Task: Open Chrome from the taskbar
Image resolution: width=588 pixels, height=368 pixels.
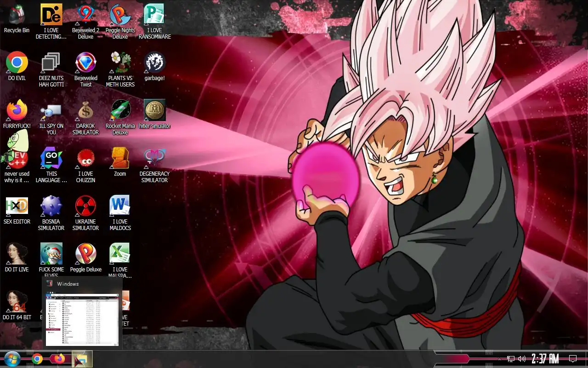Action: (x=38, y=359)
